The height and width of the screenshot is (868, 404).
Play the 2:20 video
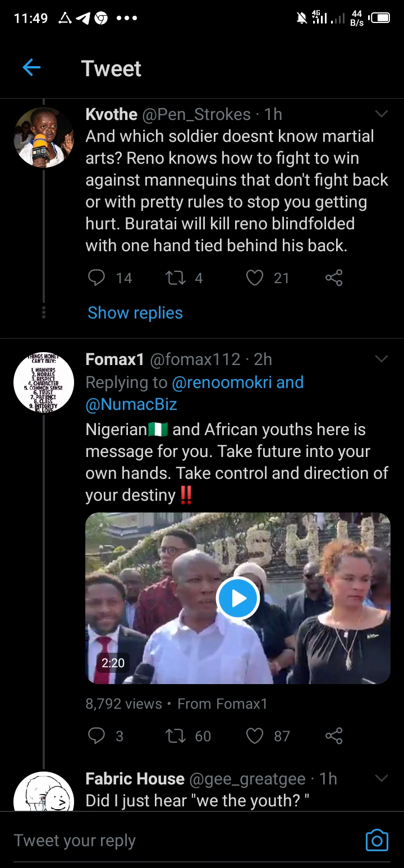[x=237, y=598]
